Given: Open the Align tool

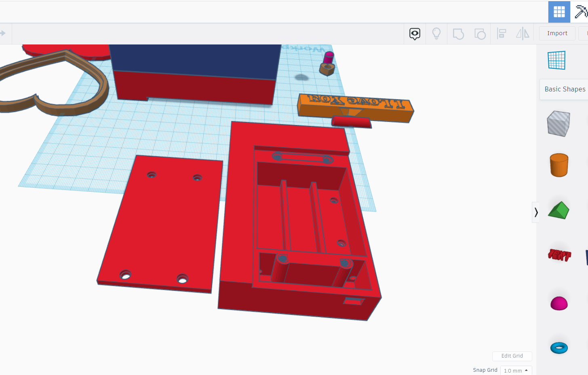Looking at the screenshot, I should click(502, 34).
